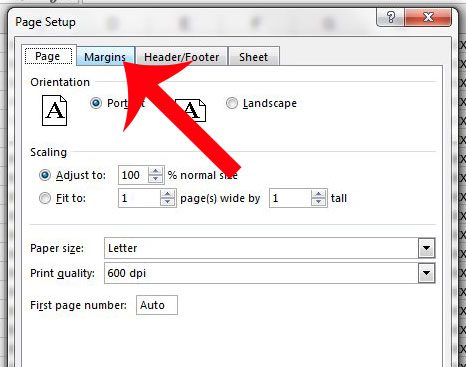Click the Adjust to percentage input box

134,175
